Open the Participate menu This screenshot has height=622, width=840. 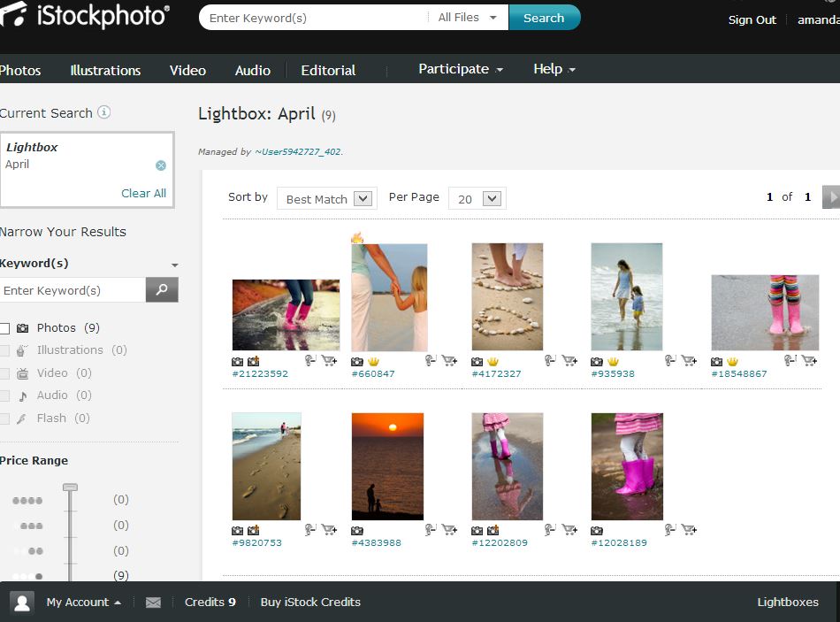click(x=461, y=69)
